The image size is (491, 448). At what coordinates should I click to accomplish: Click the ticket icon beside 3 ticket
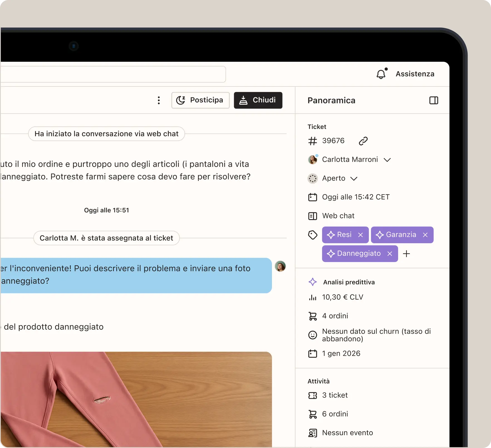pos(313,395)
